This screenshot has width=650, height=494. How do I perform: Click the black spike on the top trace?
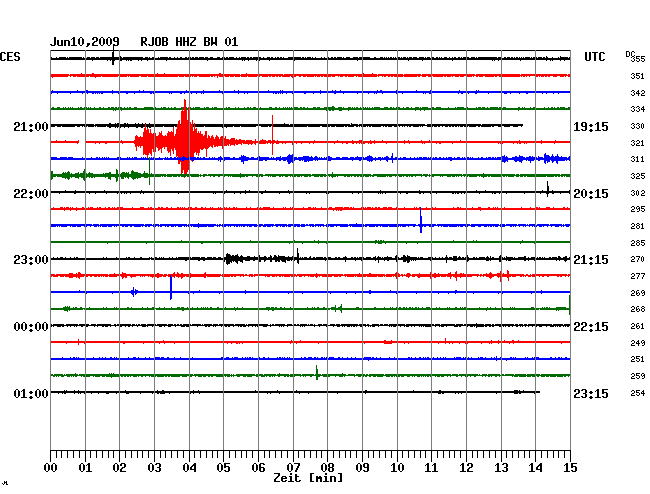pyautogui.click(x=113, y=56)
